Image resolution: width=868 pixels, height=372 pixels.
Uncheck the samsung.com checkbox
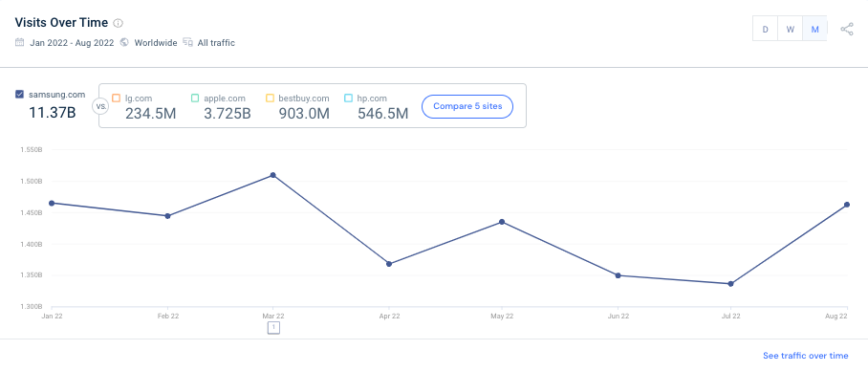(20, 94)
